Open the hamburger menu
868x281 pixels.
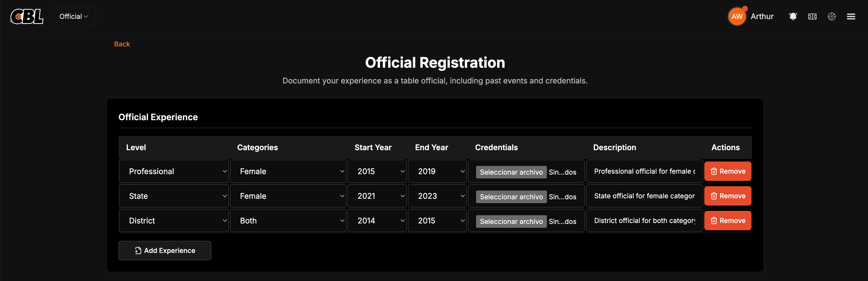[851, 16]
